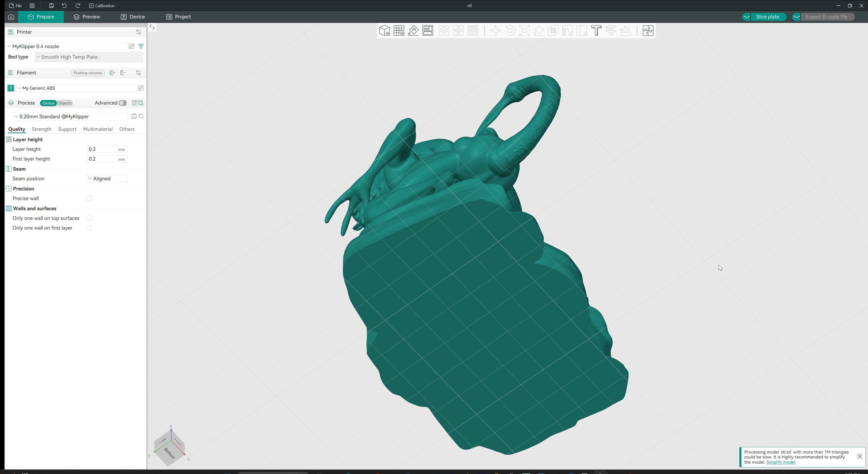Open the My Generic ABS filament dropdown
The height and width of the screenshot is (474, 868).
click(76, 88)
